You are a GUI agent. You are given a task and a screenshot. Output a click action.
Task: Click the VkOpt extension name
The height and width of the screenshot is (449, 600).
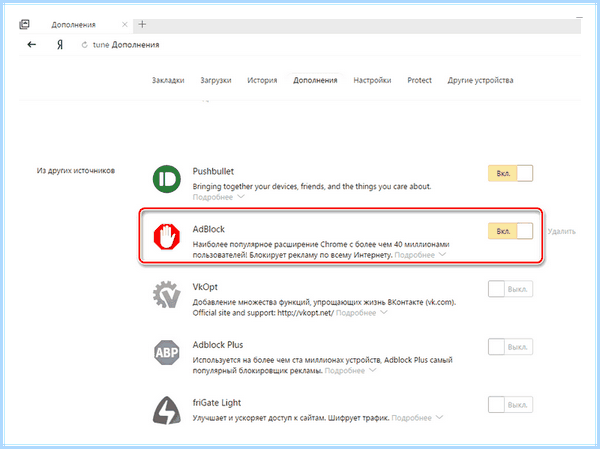tap(205, 287)
